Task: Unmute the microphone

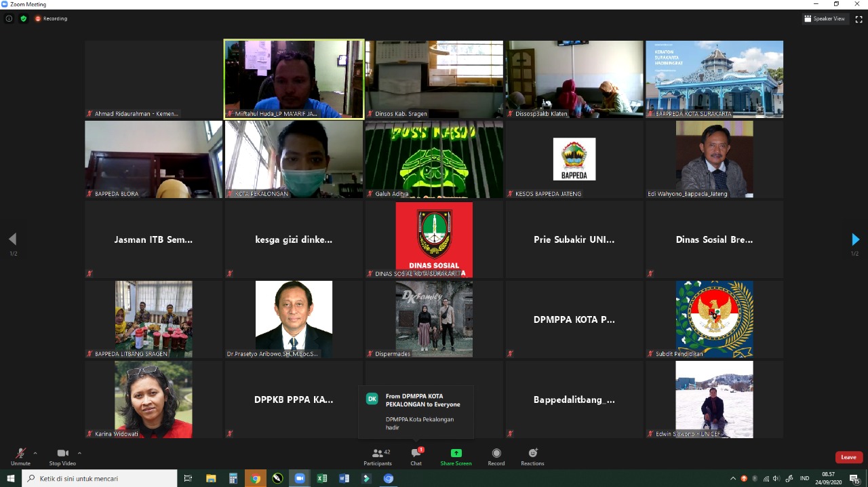Action: tap(20, 456)
